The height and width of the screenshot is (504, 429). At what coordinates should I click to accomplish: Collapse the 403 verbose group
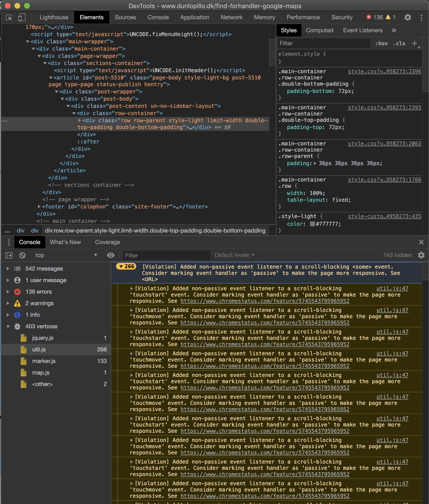8,327
